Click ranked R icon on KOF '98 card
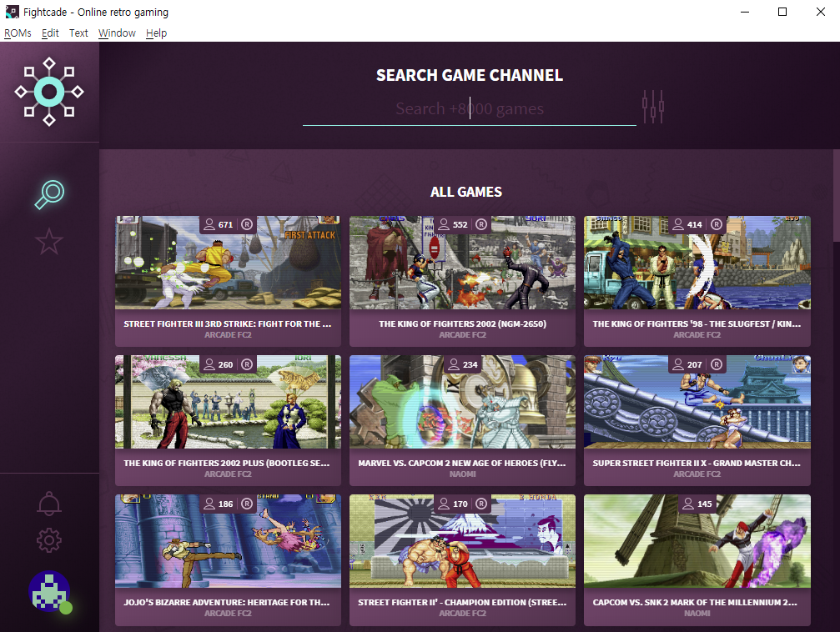840x632 pixels. click(x=717, y=224)
